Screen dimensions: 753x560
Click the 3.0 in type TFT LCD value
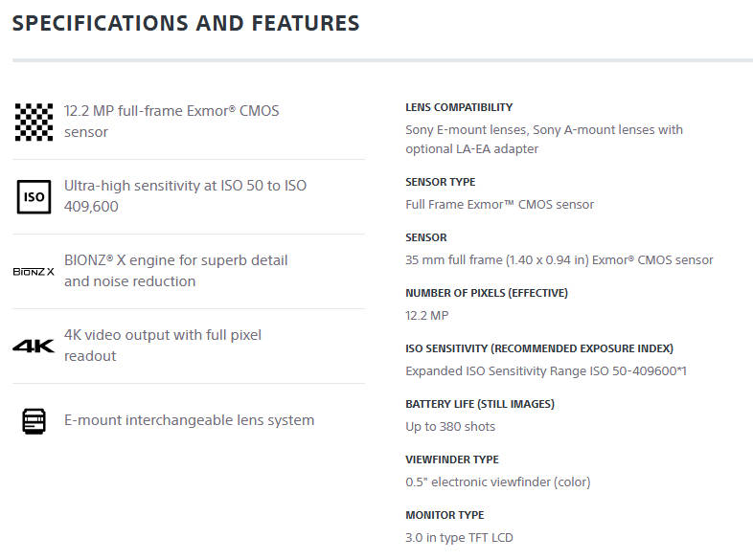pyautogui.click(x=459, y=537)
